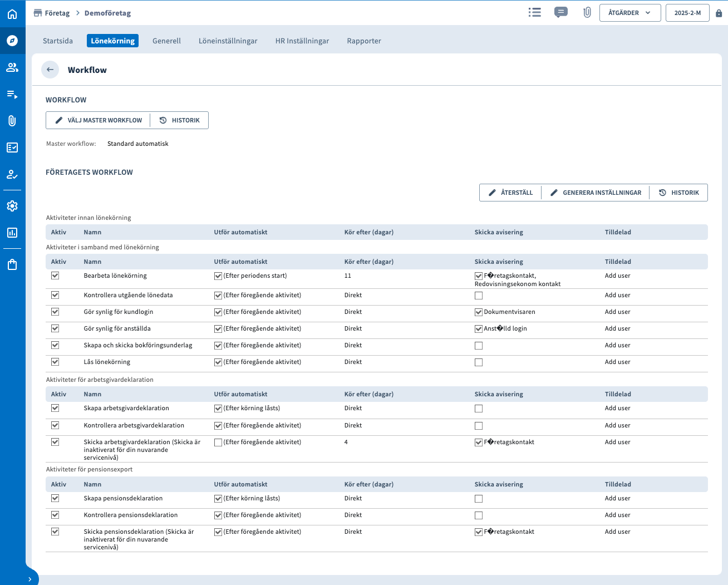
Task: Click the settings gear in sidebar
Action: point(12,206)
